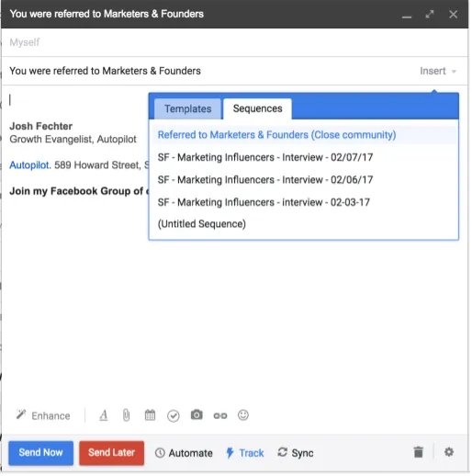Switch to the Templates tab
Viewport: 472px width, 476px height.
click(187, 108)
